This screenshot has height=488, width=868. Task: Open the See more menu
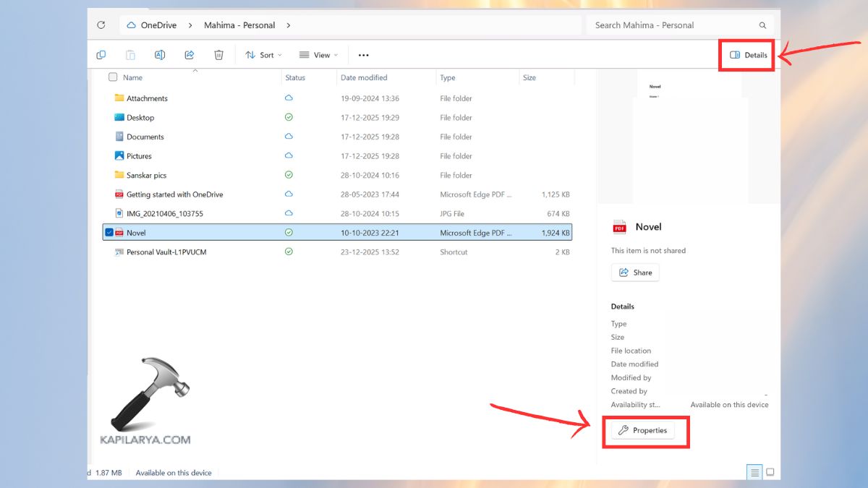[x=363, y=54]
